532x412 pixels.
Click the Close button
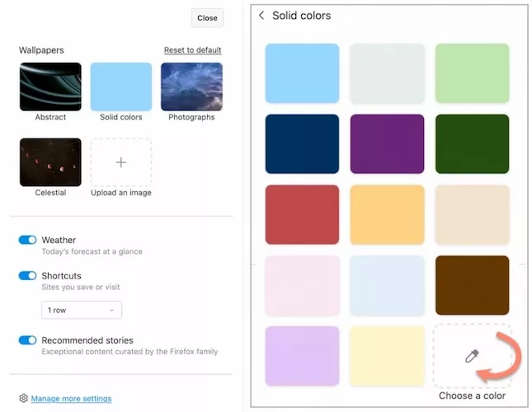(207, 18)
